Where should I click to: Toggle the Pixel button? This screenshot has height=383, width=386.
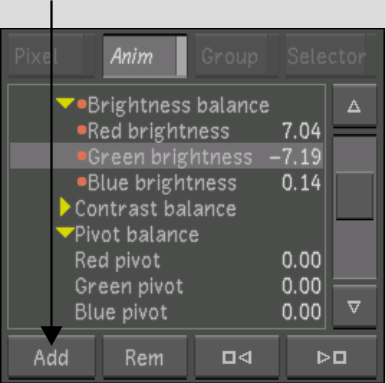coord(51,56)
